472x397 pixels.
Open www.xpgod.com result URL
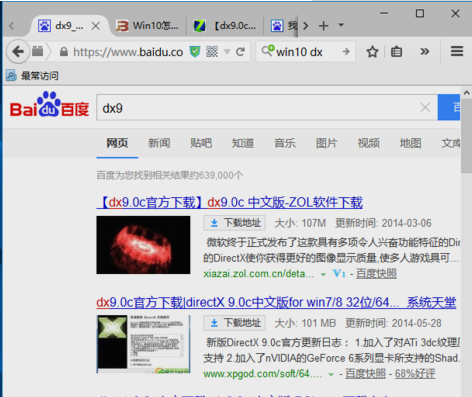263,374
